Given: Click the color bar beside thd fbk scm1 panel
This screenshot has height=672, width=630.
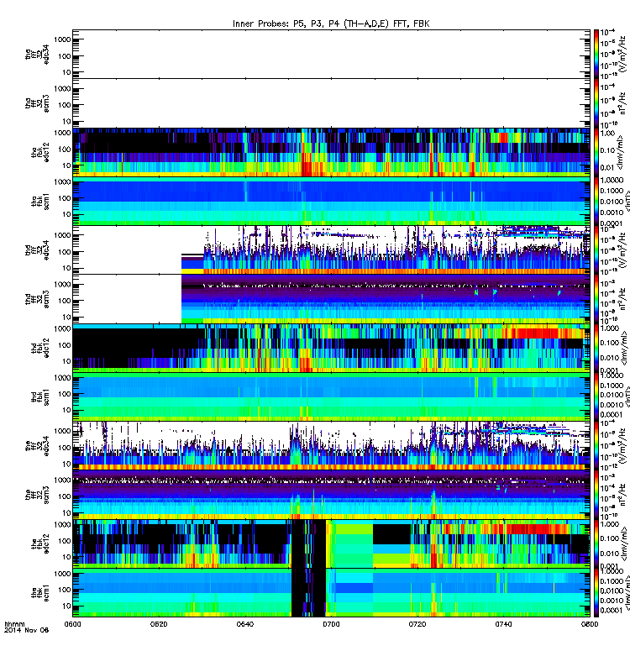Looking at the screenshot, I should click(x=596, y=396).
